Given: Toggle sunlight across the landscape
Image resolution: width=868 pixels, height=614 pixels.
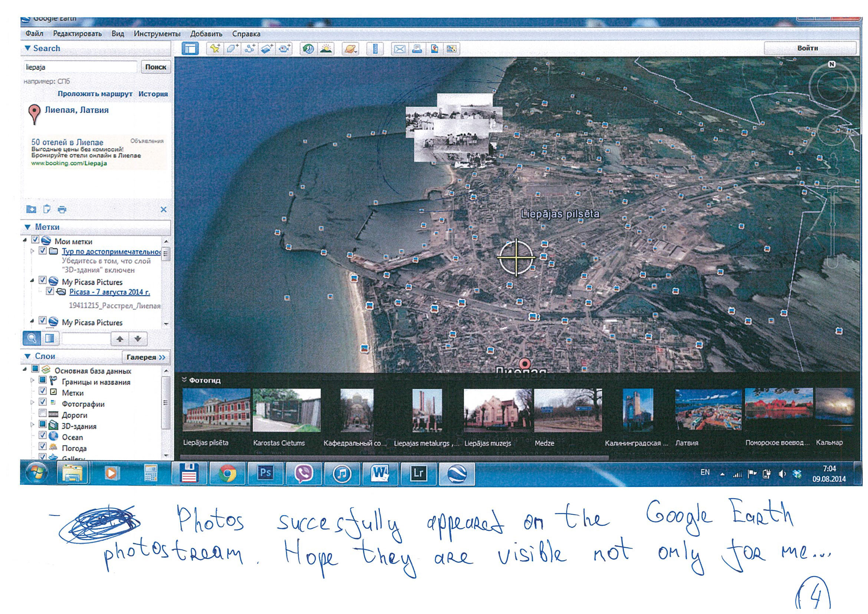Looking at the screenshot, I should click(x=326, y=49).
